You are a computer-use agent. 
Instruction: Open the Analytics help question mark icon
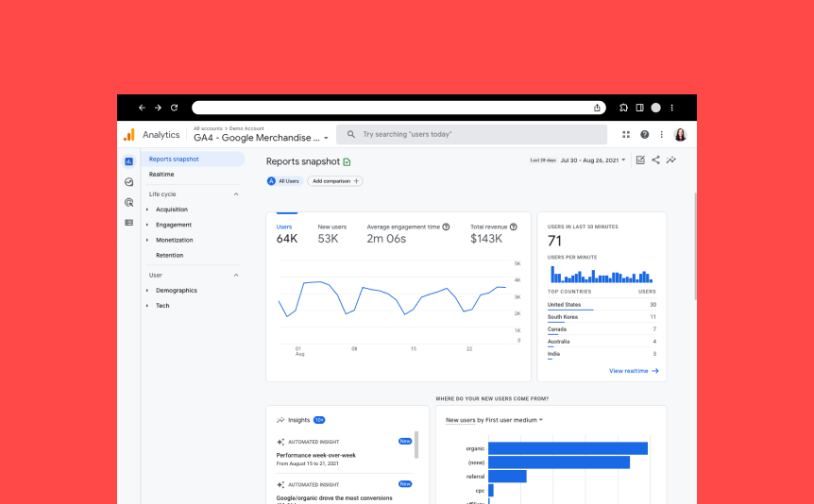pyautogui.click(x=644, y=134)
